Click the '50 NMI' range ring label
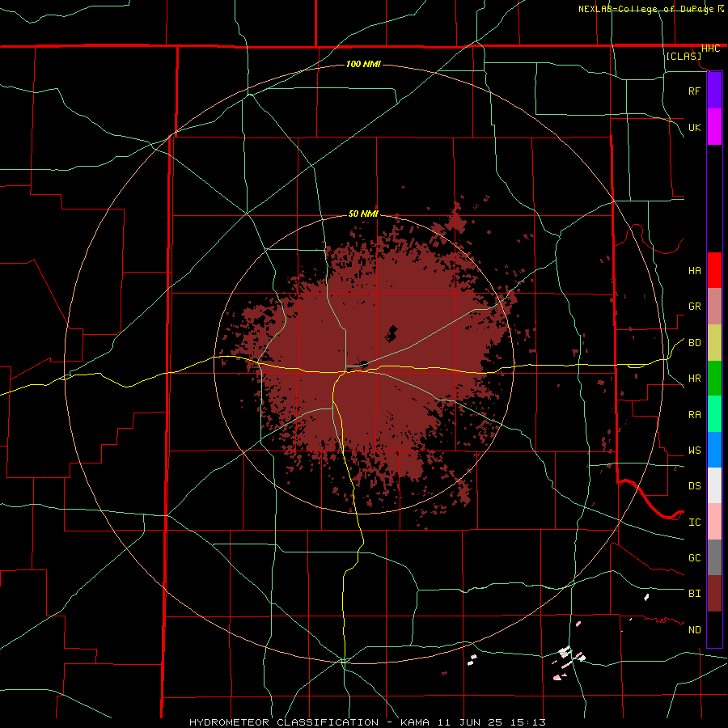Image resolution: width=728 pixels, height=728 pixels. coord(363,214)
